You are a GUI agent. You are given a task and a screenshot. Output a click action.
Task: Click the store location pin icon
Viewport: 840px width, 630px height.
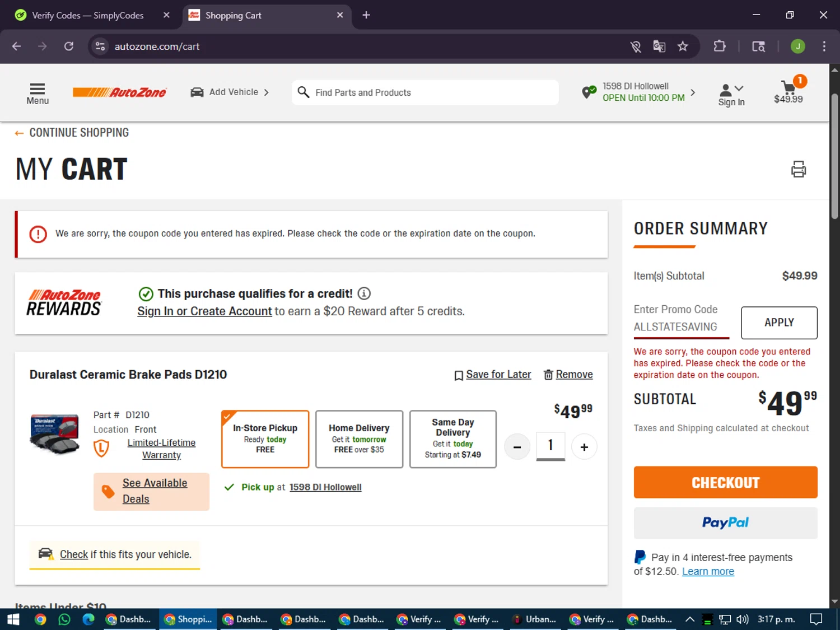589,92
